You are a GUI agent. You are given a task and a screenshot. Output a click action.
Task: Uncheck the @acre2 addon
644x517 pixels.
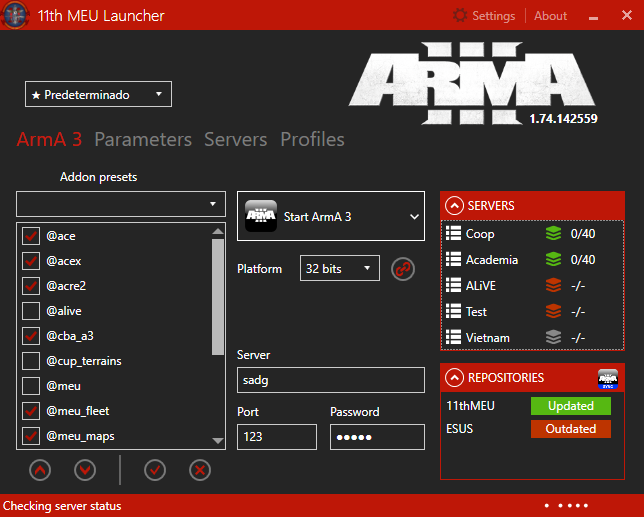[x=31, y=286]
